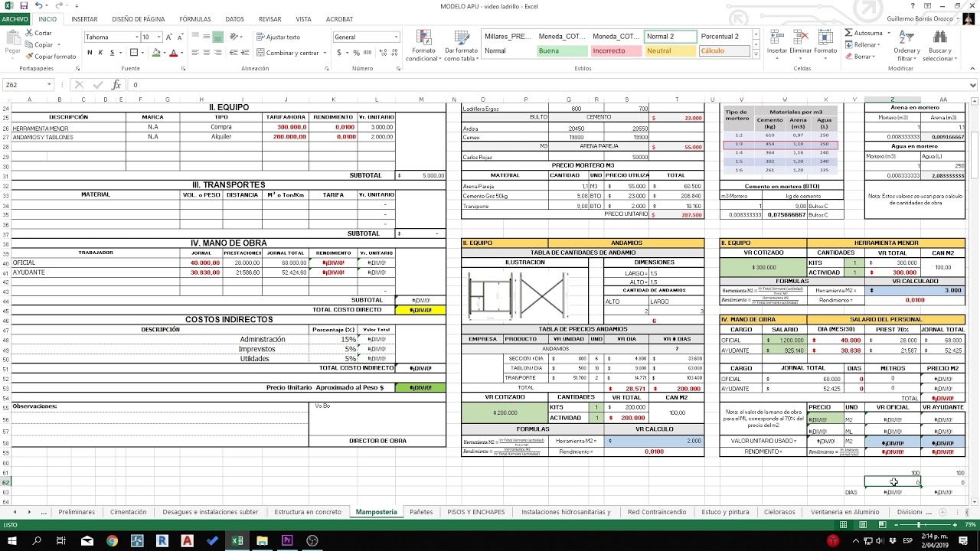Click the Name Box showing Z62

[27, 85]
